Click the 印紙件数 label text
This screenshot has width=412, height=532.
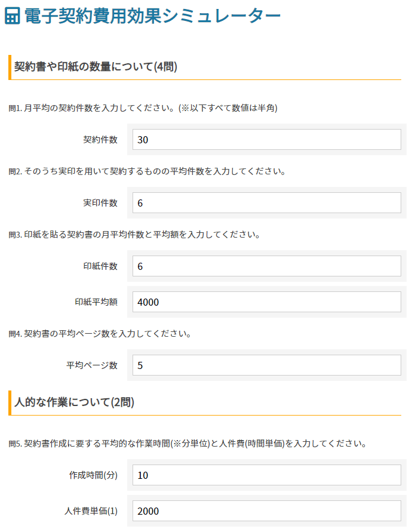[100, 266]
